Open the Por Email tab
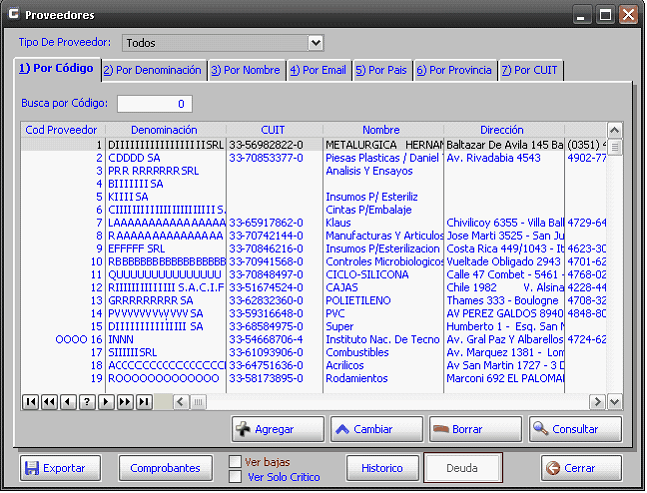647x493 pixels. 318,70
